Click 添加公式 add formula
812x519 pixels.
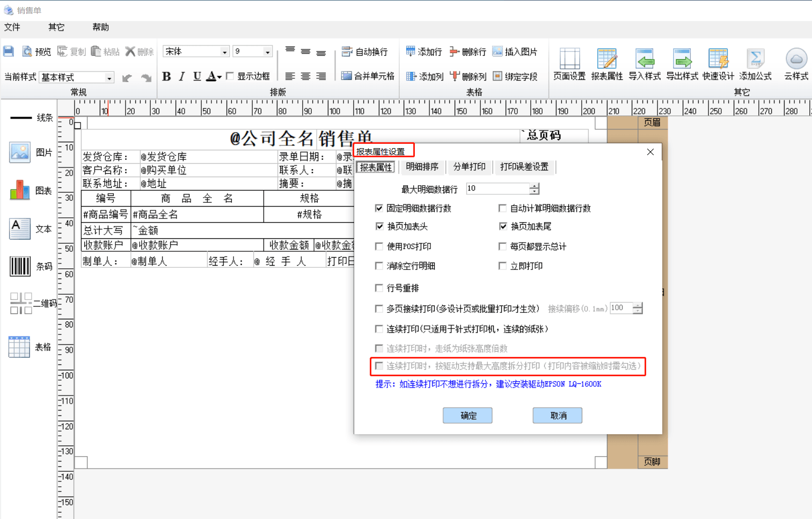coord(755,64)
